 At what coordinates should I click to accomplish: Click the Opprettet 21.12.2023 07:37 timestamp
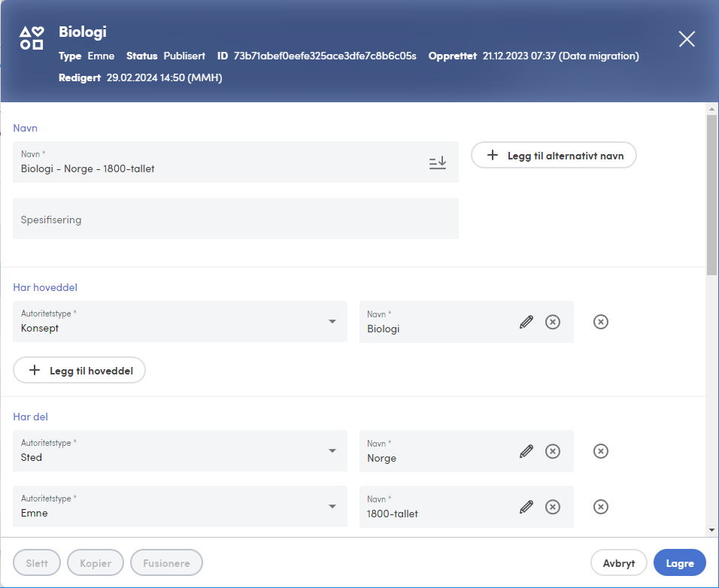click(533, 56)
